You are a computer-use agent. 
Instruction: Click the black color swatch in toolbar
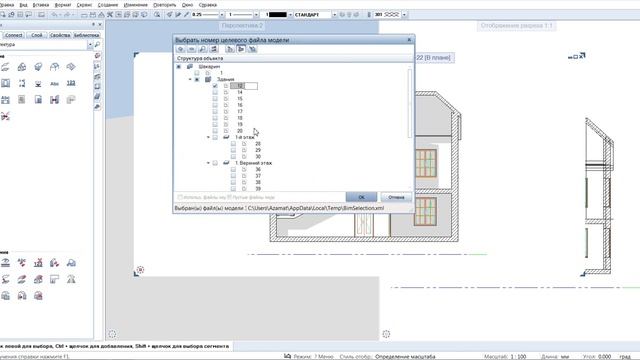(x=278, y=15)
